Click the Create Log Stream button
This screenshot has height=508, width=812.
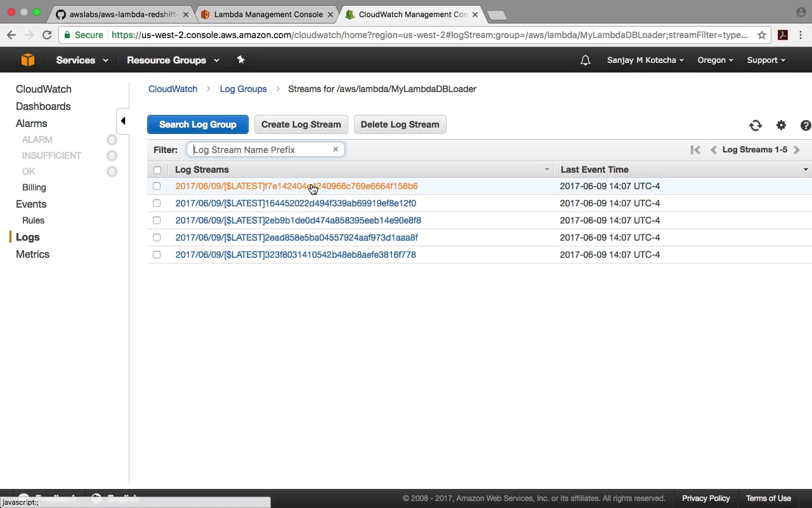coord(301,124)
